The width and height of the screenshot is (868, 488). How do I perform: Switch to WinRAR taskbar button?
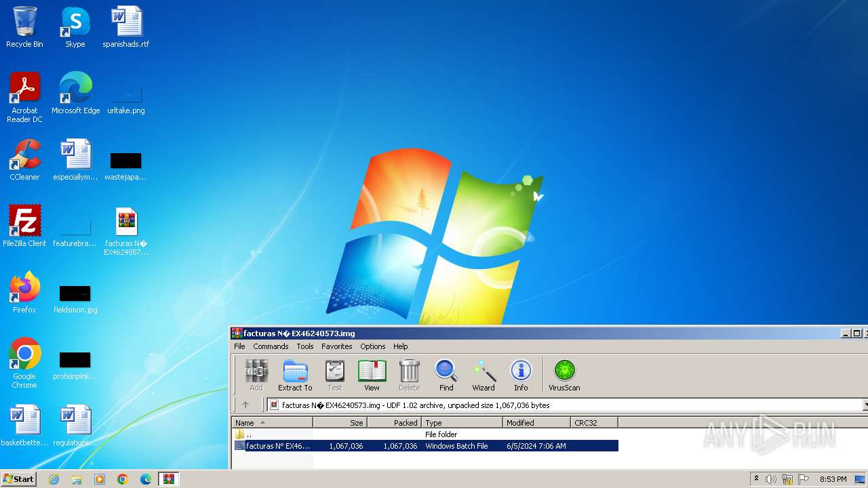click(168, 479)
